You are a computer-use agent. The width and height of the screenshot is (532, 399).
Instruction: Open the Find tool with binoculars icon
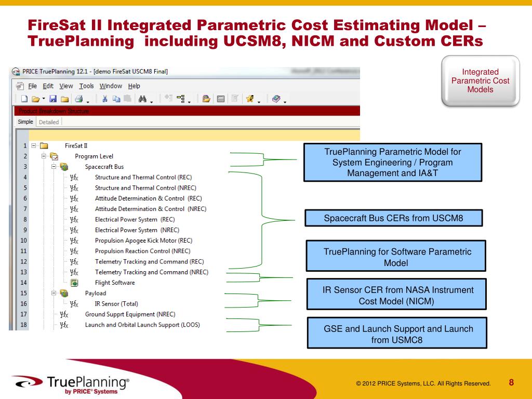[x=143, y=99]
